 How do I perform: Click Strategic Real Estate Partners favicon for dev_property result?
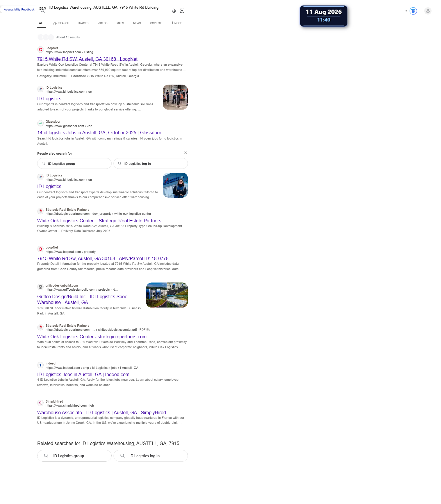point(40,211)
